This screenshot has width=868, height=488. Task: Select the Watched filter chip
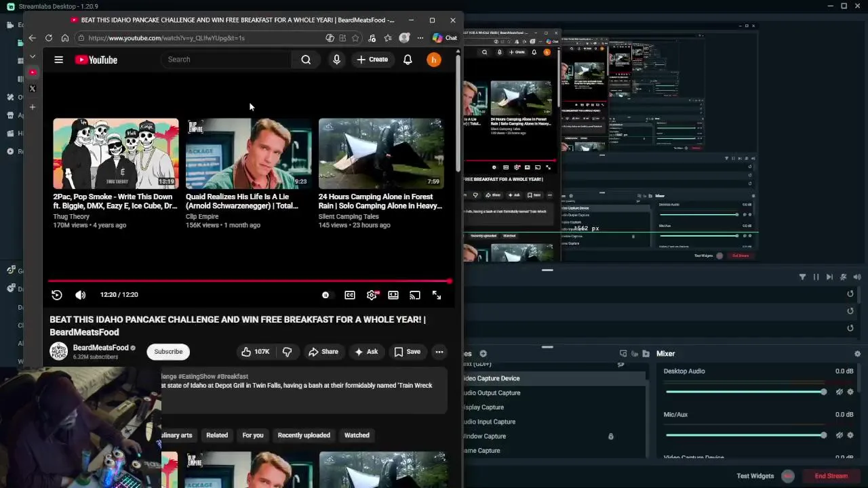357,435
